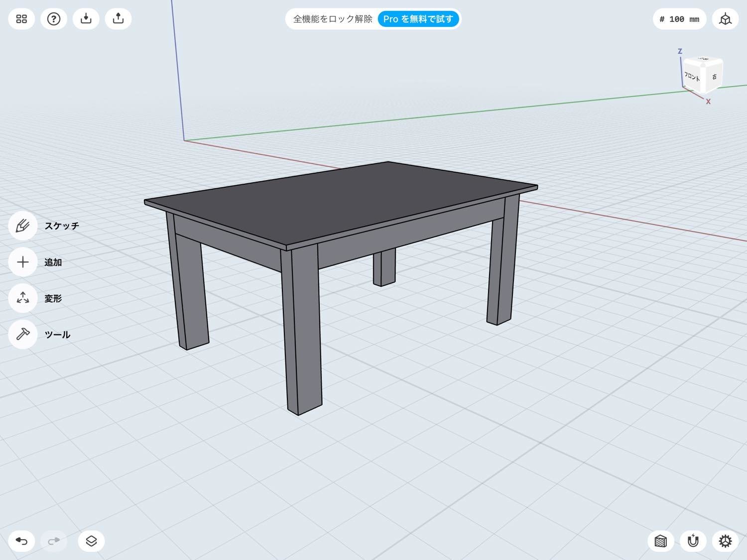747x560 pixels.
Task: Select the back table leg under the tabletop
Action: click(384, 267)
